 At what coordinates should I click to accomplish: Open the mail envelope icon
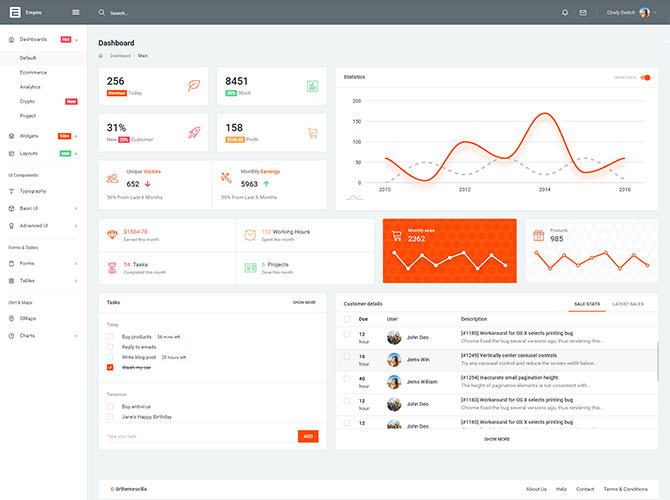583,12
